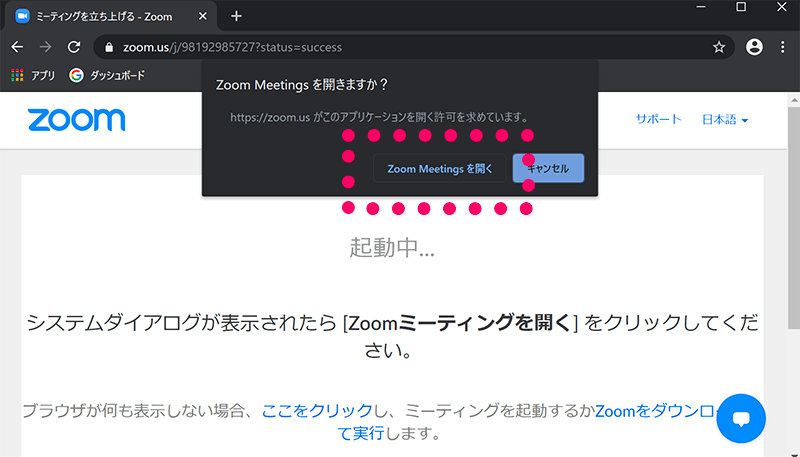Click the Zoom Meetings を開く button

pyautogui.click(x=440, y=168)
